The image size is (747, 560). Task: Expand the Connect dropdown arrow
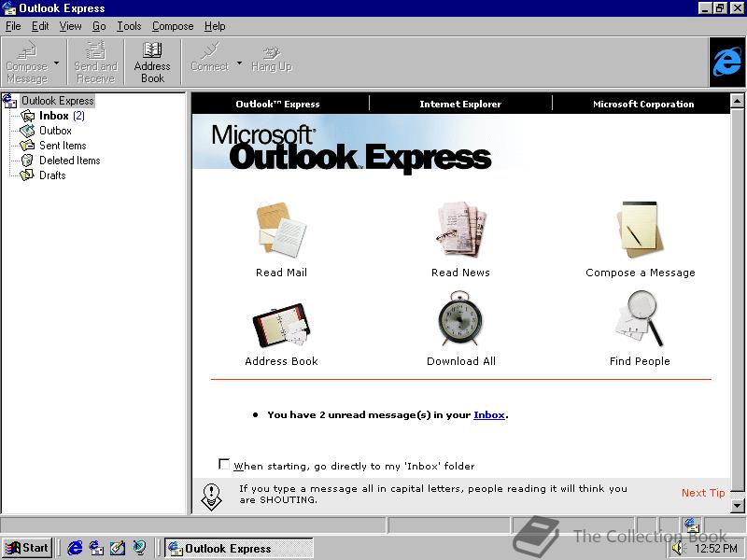(x=239, y=63)
